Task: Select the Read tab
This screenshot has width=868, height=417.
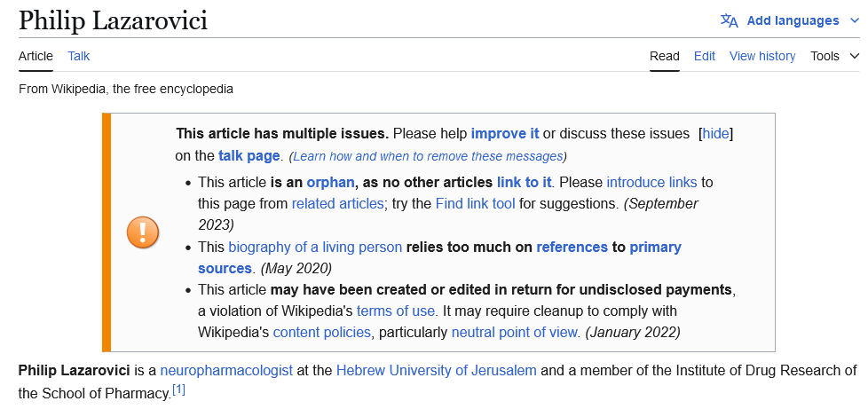Action: click(665, 56)
